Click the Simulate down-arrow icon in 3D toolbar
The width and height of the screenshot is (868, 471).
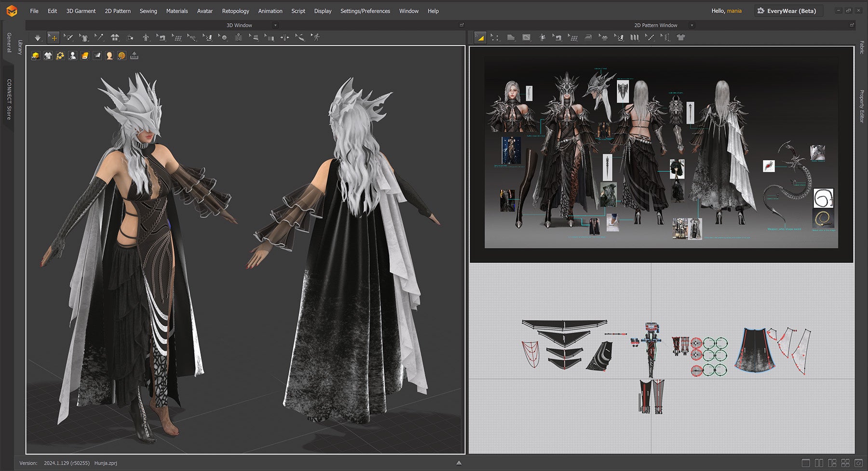pos(38,38)
